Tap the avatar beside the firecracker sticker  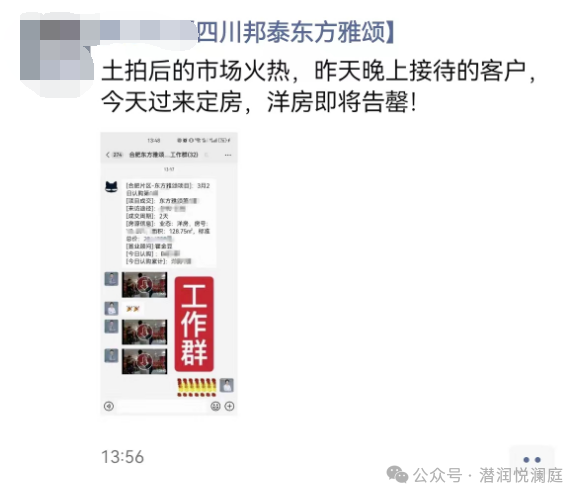227,385
